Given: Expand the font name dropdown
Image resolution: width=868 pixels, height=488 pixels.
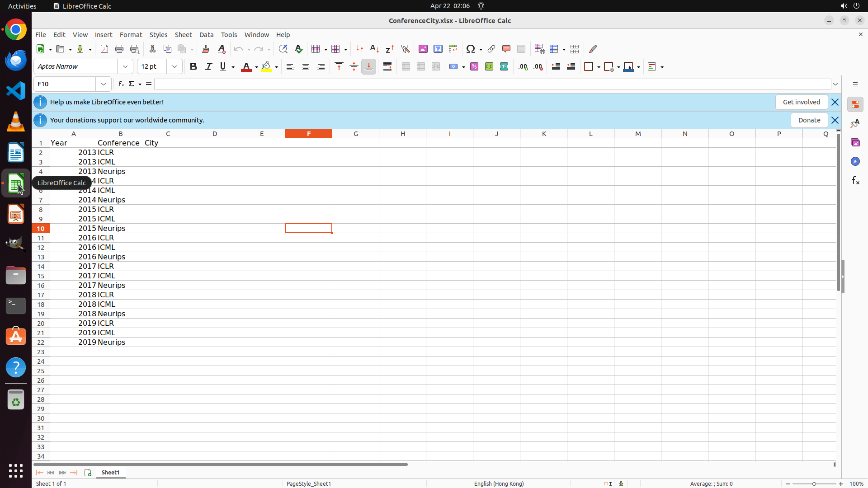Looking at the screenshot, I should (x=125, y=66).
